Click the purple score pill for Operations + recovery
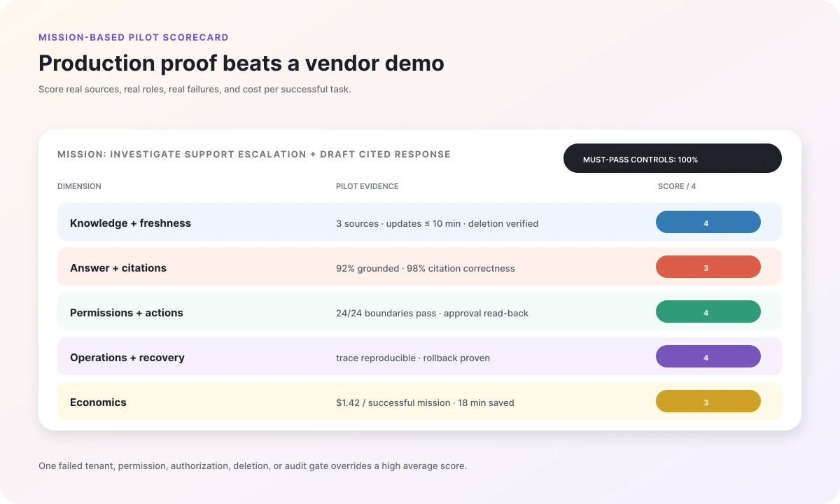This screenshot has height=504, width=840. pyautogui.click(x=708, y=356)
